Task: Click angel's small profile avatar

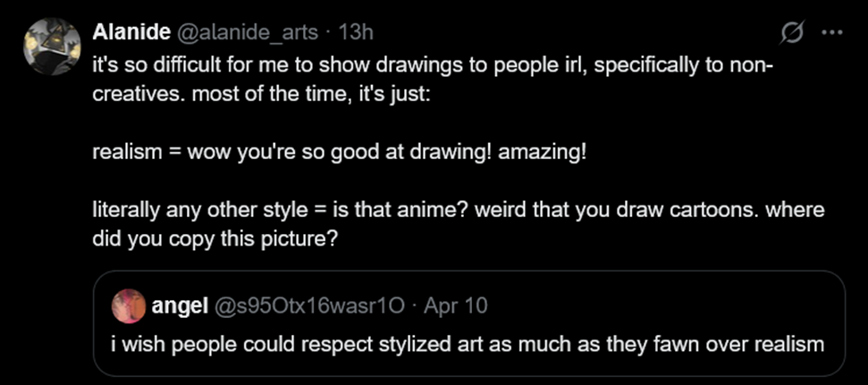Action: (129, 306)
